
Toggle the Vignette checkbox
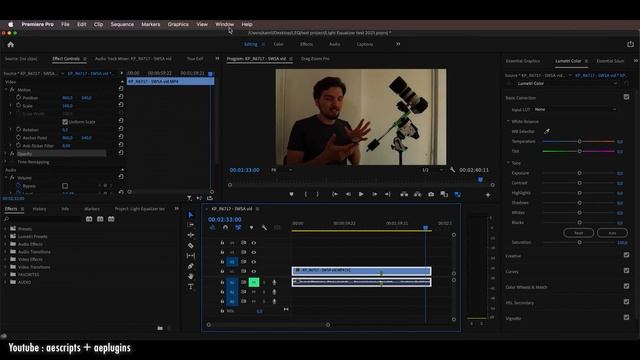point(626,317)
